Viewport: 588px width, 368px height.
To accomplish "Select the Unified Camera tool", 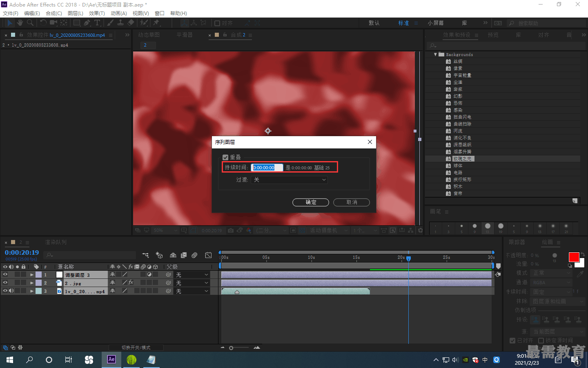I will [53, 23].
